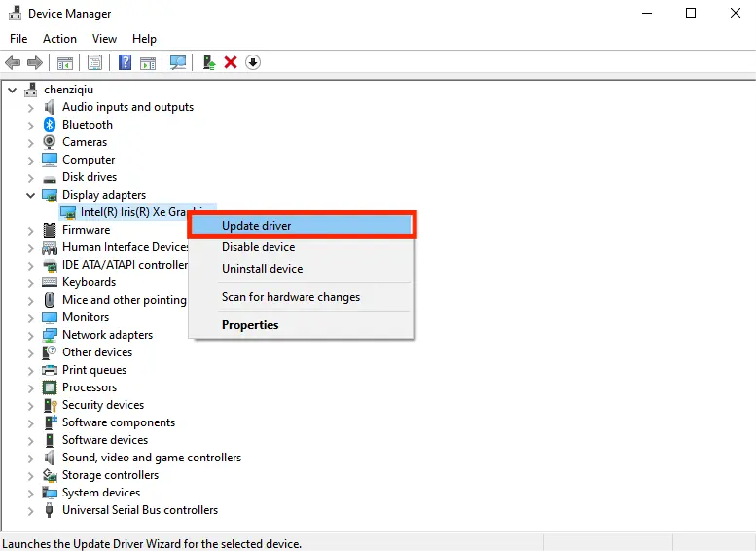Select the Monitors tree label
Viewport: 756px width, 551px height.
pos(86,317)
